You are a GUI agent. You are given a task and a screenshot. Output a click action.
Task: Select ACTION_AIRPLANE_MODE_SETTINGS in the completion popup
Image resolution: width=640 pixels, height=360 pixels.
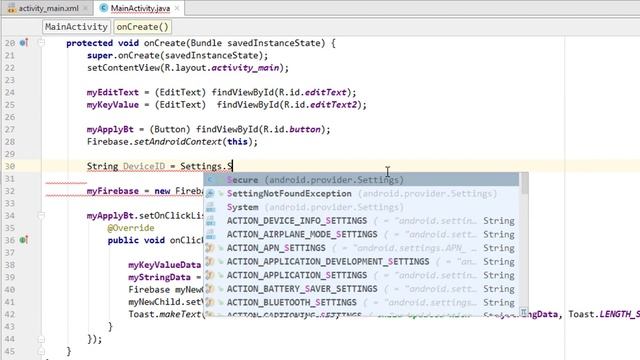coord(361,234)
